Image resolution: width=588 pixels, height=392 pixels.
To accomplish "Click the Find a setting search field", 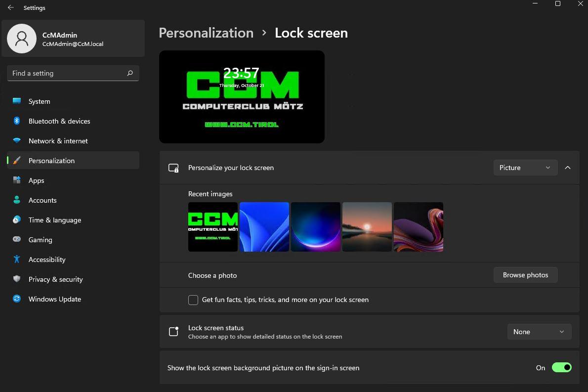I will pos(73,73).
